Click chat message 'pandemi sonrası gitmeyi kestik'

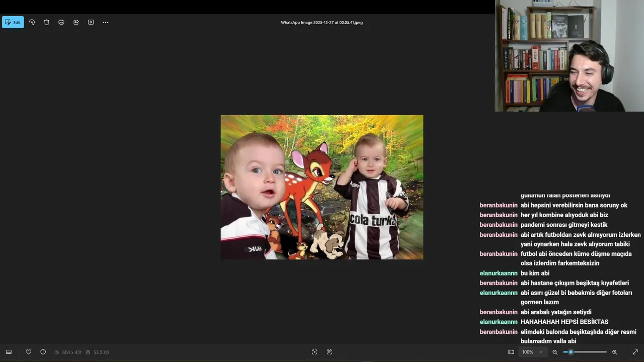tap(564, 225)
